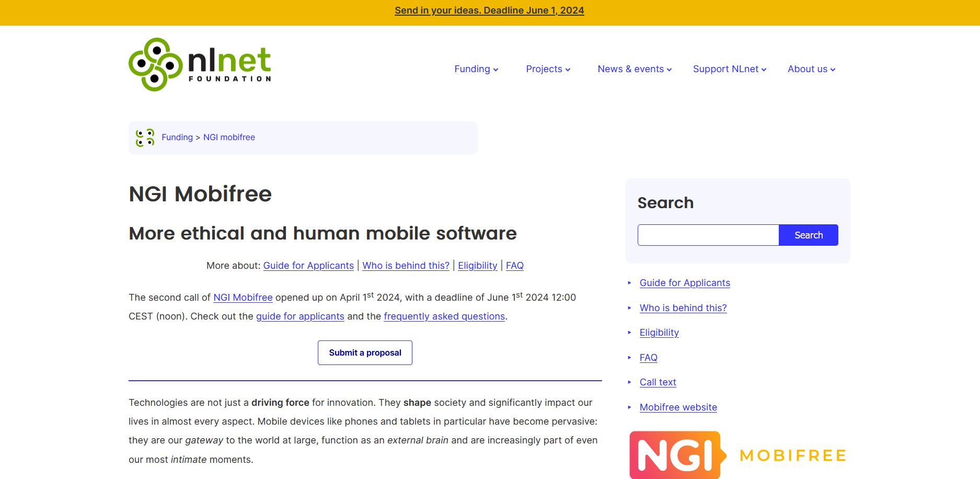Click the breadcrumb NLnet dots icon

coord(145,138)
